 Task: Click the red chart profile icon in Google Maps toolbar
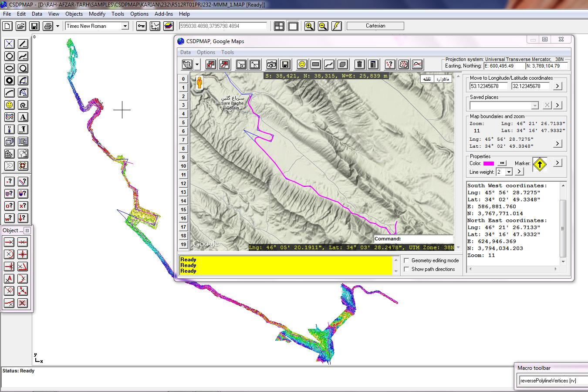point(417,64)
